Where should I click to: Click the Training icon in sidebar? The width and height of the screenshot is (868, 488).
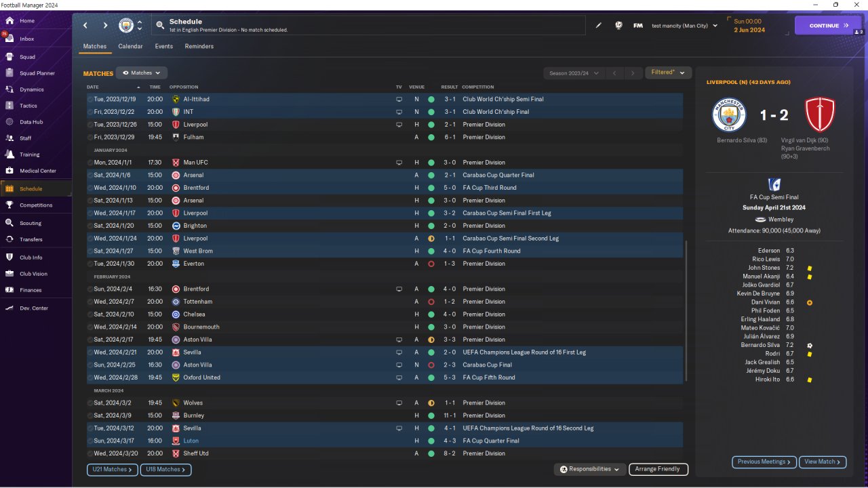click(x=9, y=155)
